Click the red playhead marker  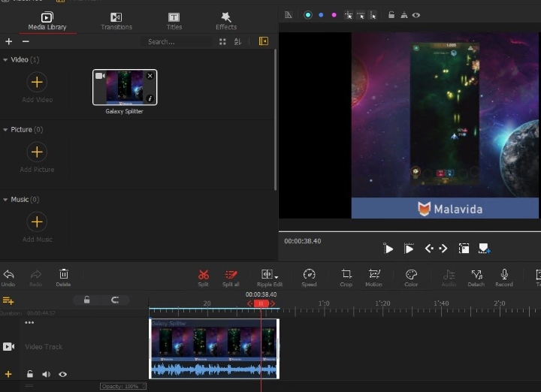(x=261, y=303)
